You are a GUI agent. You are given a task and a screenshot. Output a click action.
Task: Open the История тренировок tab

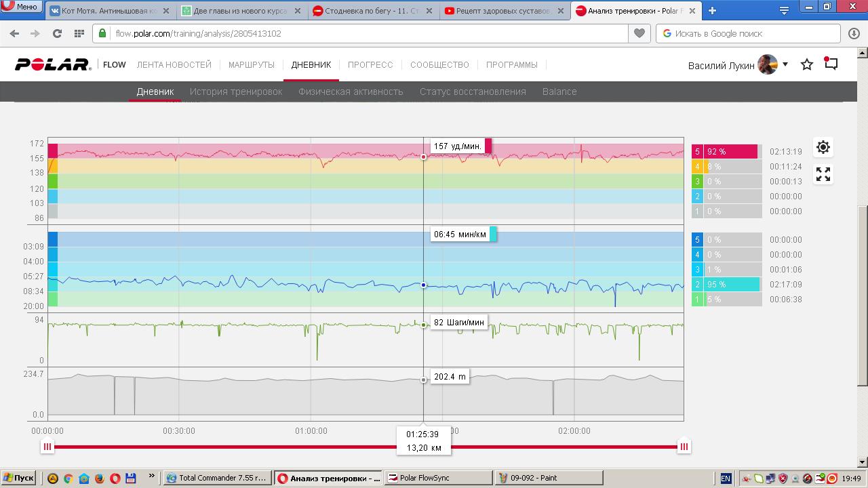tap(235, 91)
